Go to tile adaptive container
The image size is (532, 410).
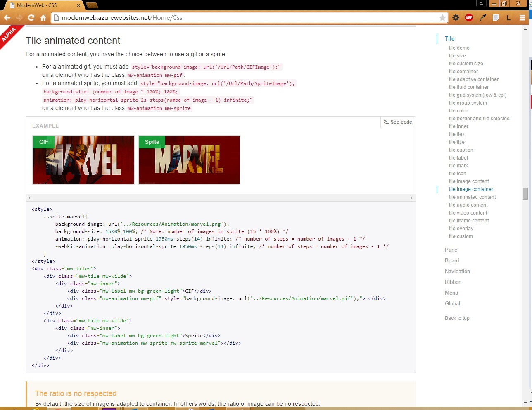pos(474,79)
